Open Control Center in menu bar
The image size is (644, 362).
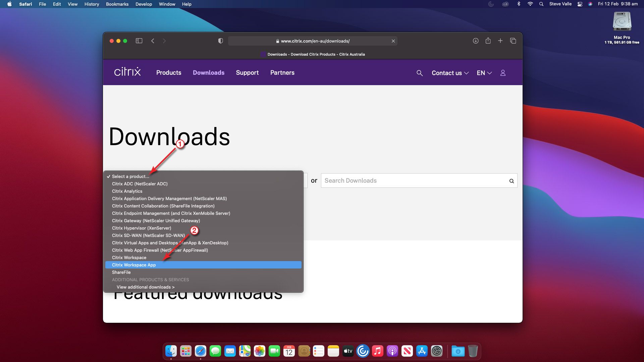click(x=580, y=4)
